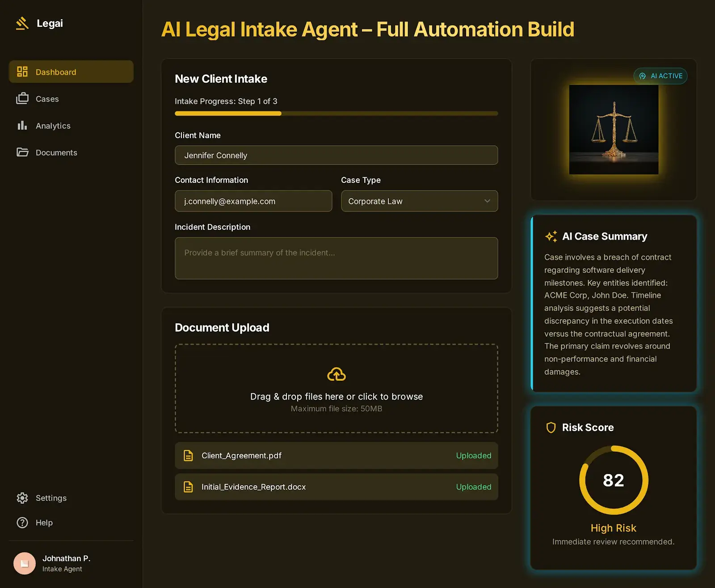Click the Incident Description text area
Image resolution: width=715 pixels, height=588 pixels.
[336, 258]
